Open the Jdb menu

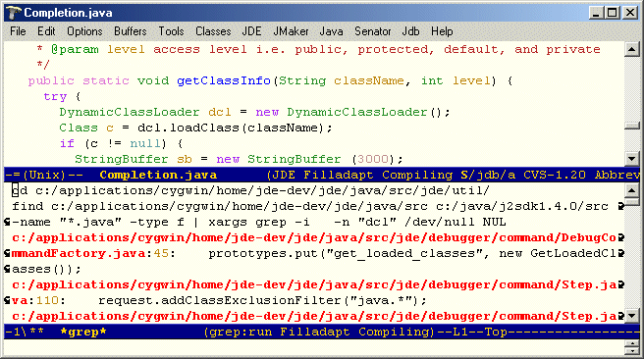coord(410,31)
